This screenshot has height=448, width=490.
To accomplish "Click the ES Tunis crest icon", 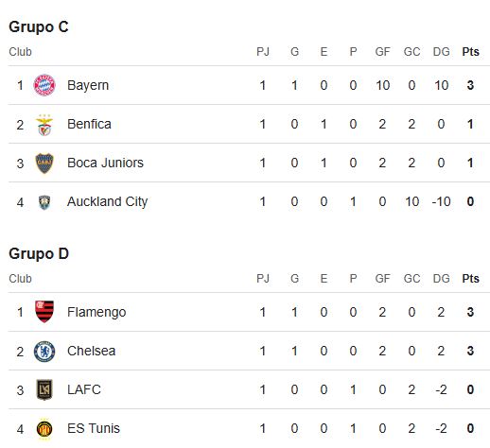I will tap(44, 429).
